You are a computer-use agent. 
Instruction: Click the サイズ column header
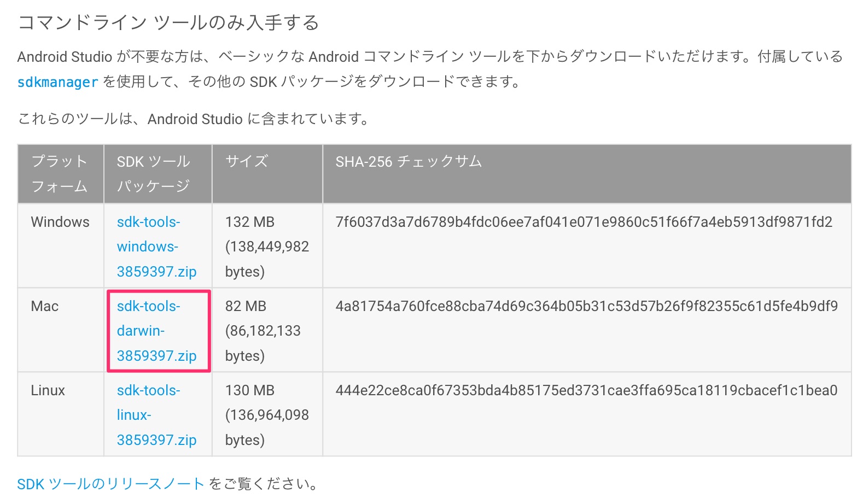[246, 162]
